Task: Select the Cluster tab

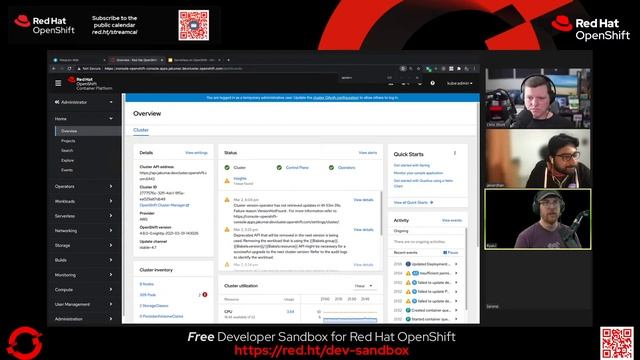Action: [x=141, y=130]
